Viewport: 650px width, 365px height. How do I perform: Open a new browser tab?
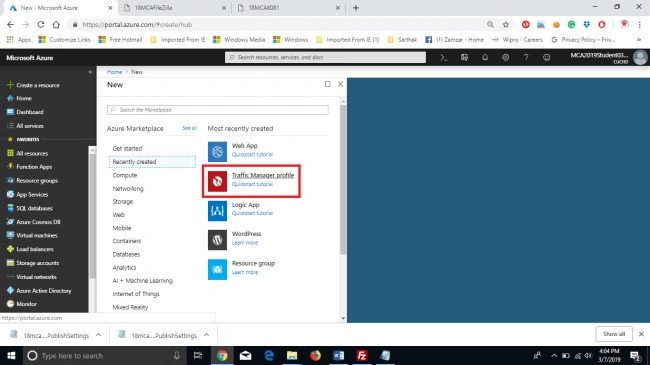pos(356,8)
